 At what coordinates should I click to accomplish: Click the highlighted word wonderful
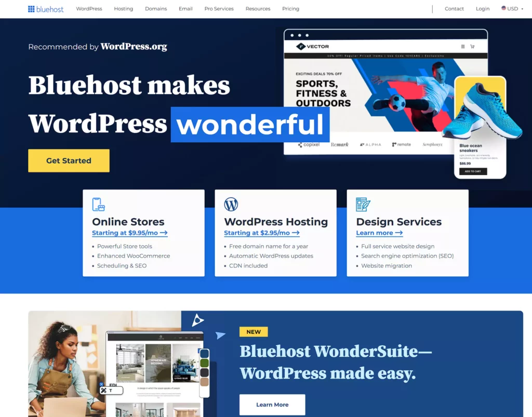point(250,125)
